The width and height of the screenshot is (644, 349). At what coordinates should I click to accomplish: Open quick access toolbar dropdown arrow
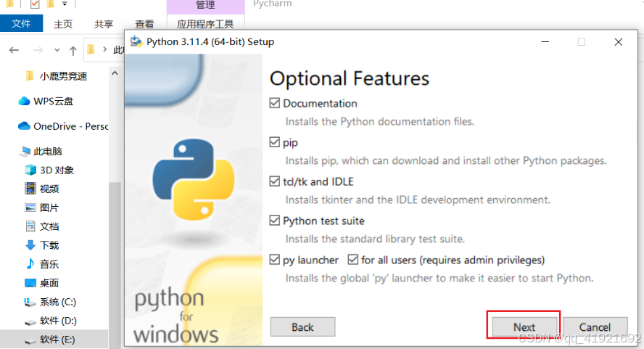coord(65,4)
